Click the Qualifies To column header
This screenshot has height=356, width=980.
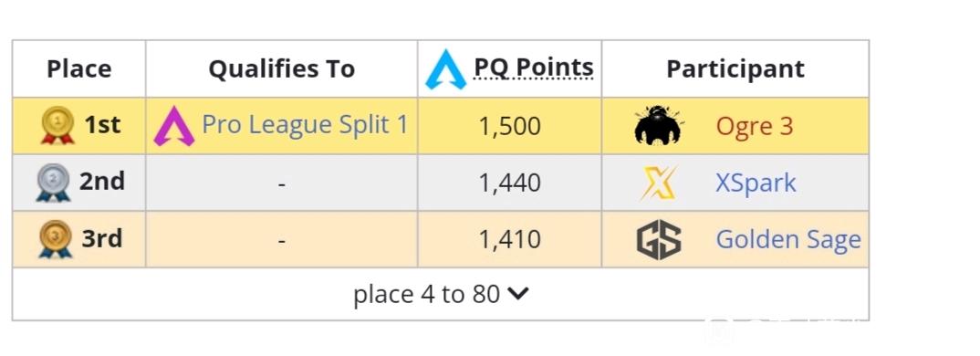pos(282,68)
